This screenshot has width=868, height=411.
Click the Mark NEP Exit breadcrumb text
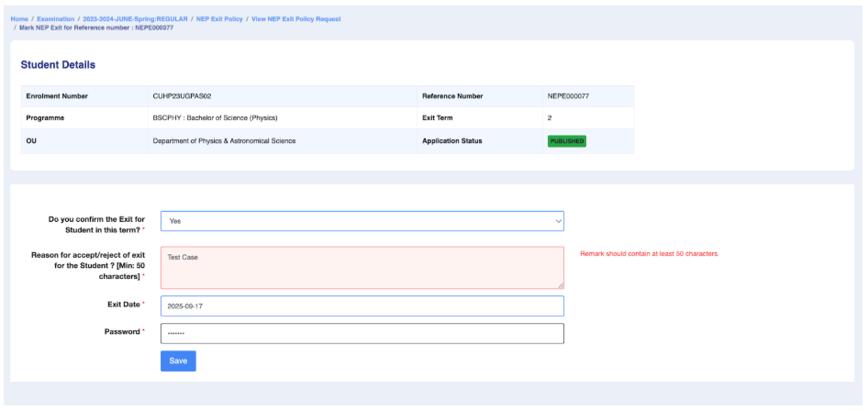tap(96, 28)
